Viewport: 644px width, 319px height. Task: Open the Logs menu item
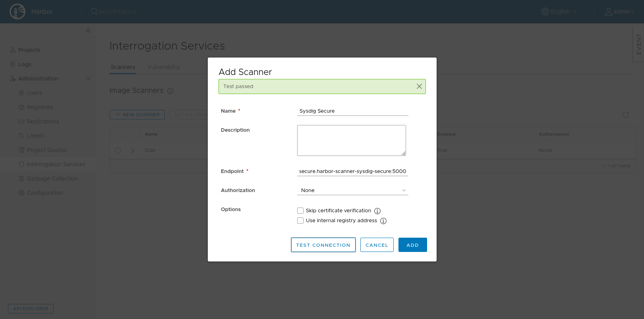tap(25, 64)
